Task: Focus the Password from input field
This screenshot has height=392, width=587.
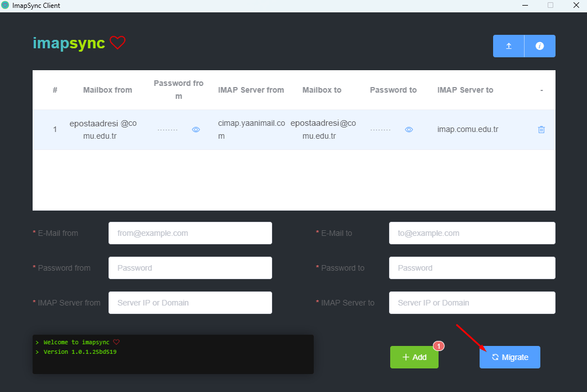Action: (190, 268)
